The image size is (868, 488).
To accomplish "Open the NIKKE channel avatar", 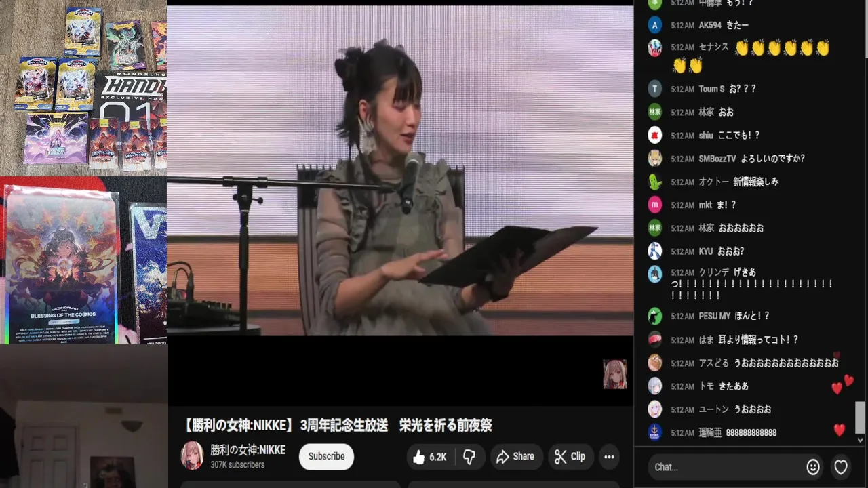I will click(x=192, y=456).
